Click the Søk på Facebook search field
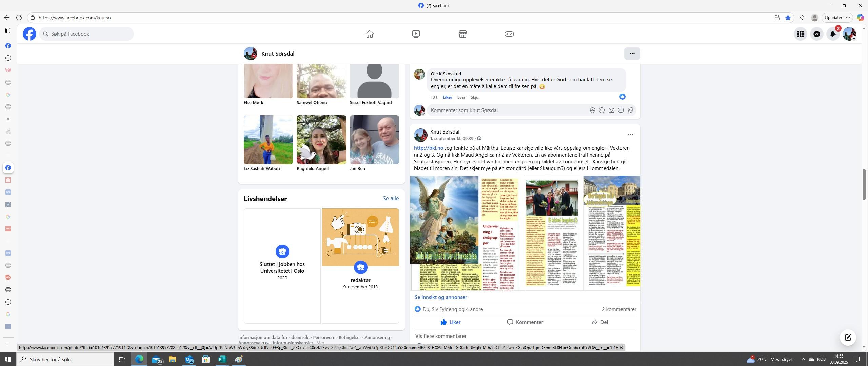 (x=86, y=34)
